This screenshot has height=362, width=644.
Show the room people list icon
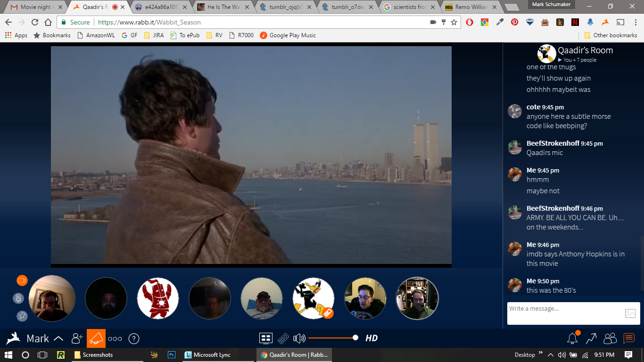click(610, 338)
